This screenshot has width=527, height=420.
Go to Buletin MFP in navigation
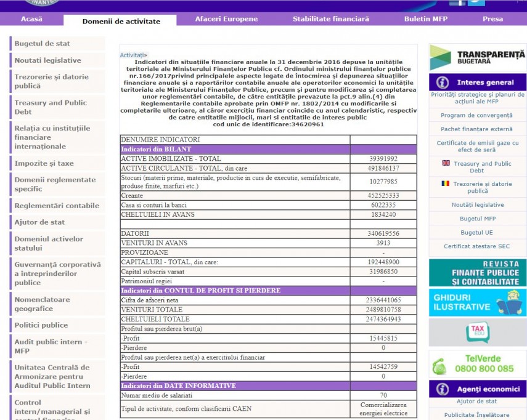coord(426,19)
